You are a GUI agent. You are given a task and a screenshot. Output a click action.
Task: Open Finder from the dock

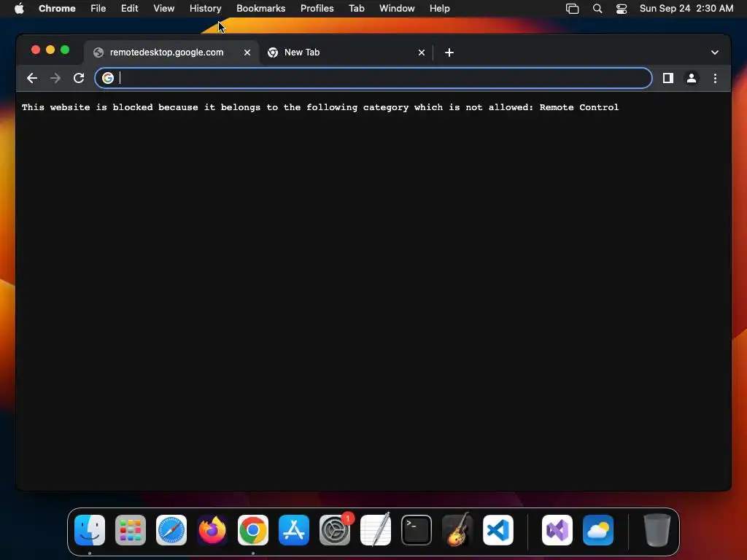(x=90, y=530)
